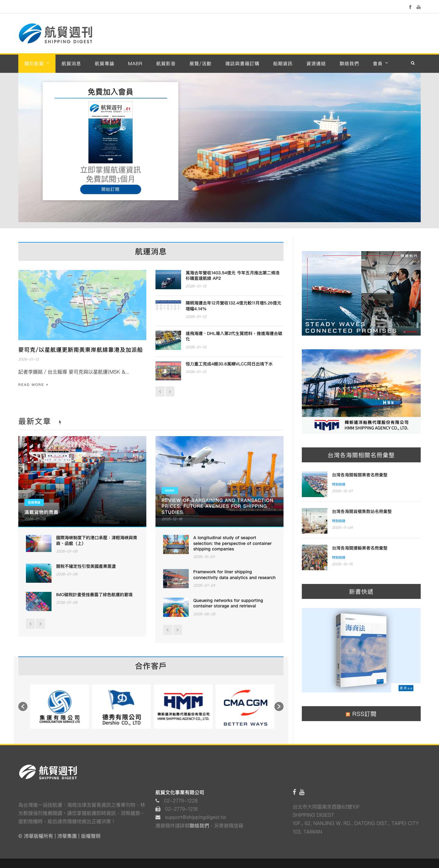Click the 海商法 book cover image

pos(361,650)
